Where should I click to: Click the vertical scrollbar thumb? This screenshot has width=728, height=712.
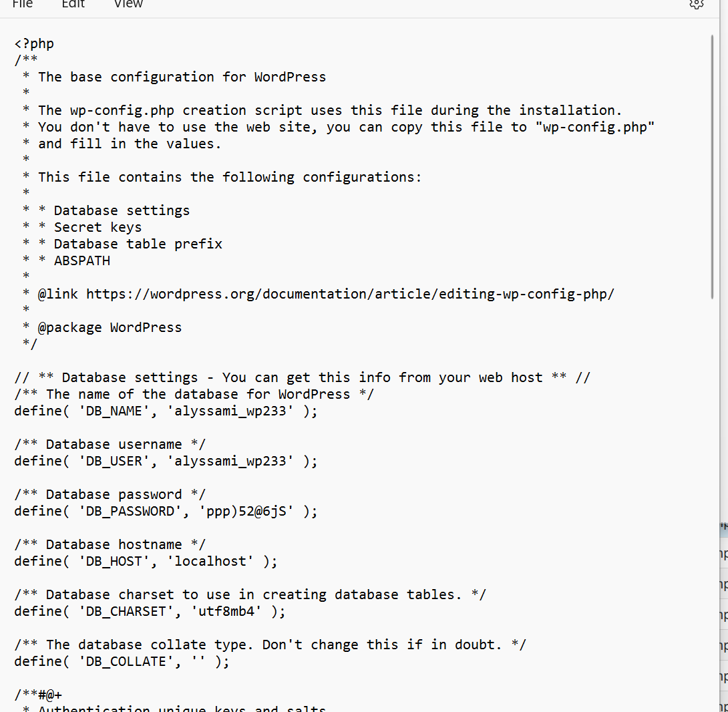pyautogui.click(x=712, y=167)
